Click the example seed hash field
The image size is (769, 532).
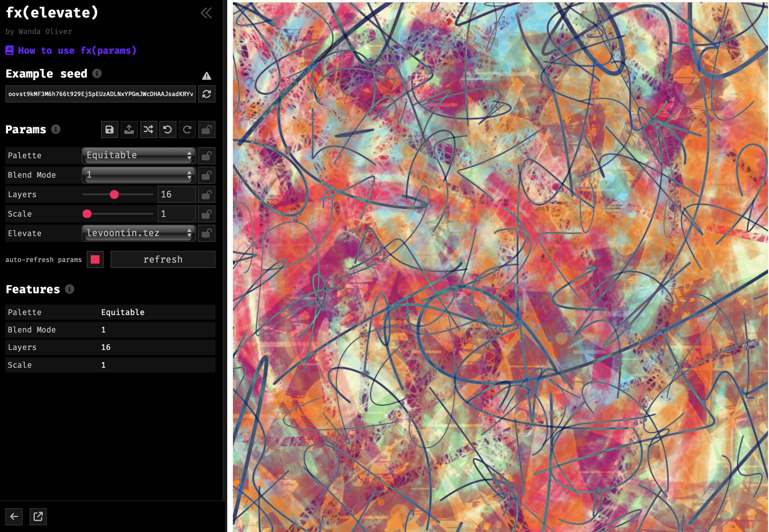tap(101, 94)
